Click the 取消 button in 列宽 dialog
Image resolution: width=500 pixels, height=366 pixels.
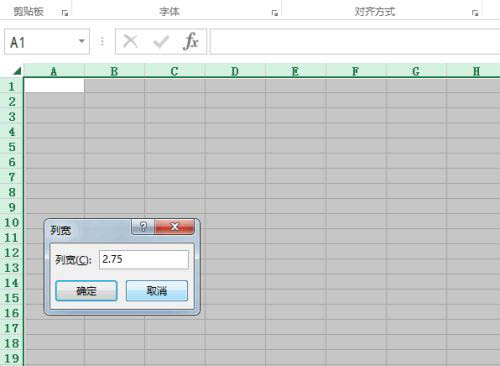click(157, 291)
